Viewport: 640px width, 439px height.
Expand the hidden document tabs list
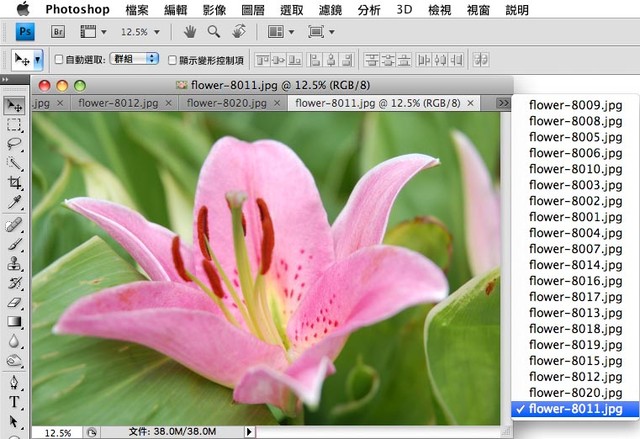(504, 103)
